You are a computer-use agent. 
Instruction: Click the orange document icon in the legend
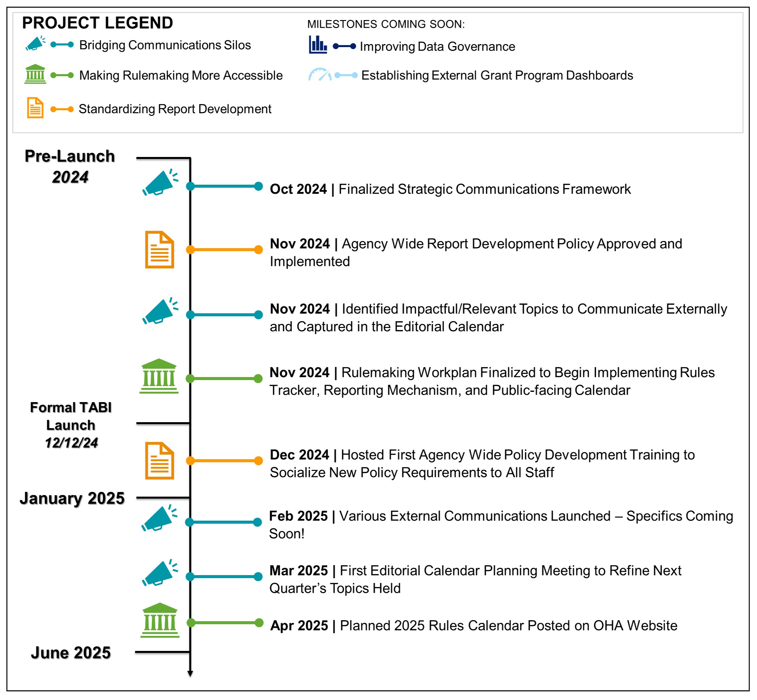click(35, 108)
